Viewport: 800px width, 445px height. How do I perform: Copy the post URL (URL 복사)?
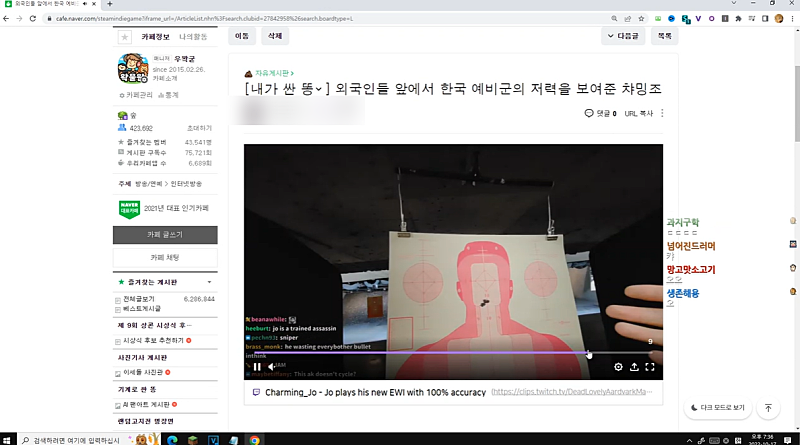point(637,114)
